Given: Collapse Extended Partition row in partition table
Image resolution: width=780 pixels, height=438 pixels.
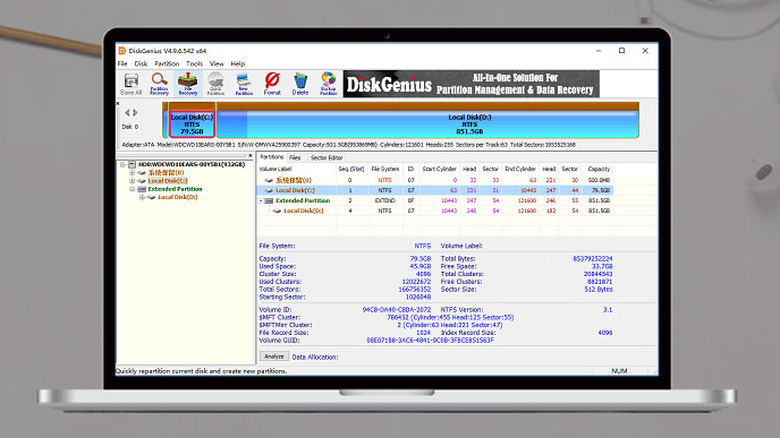Looking at the screenshot, I should [x=261, y=201].
